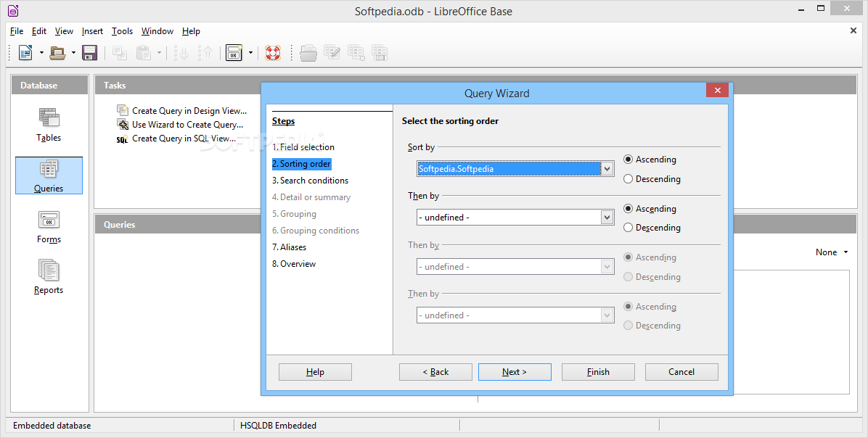The height and width of the screenshot is (438, 868).
Task: Click the Paste clipboard icon
Action: pos(144,53)
